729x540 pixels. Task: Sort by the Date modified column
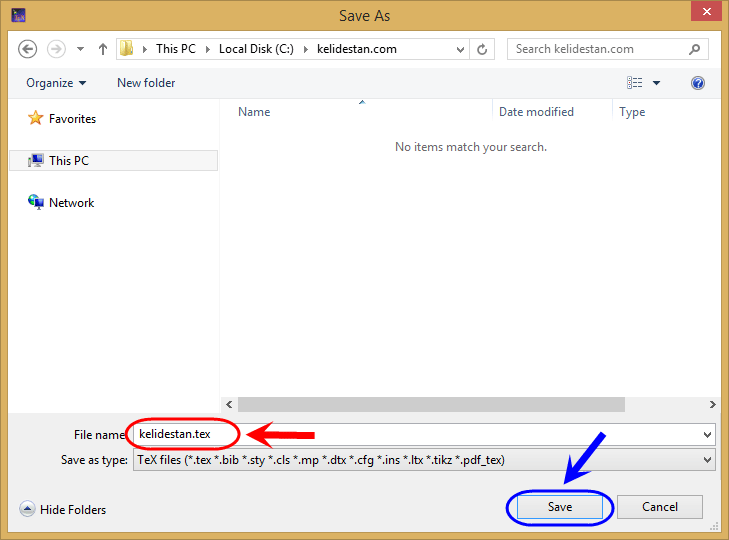pyautogui.click(x=537, y=112)
